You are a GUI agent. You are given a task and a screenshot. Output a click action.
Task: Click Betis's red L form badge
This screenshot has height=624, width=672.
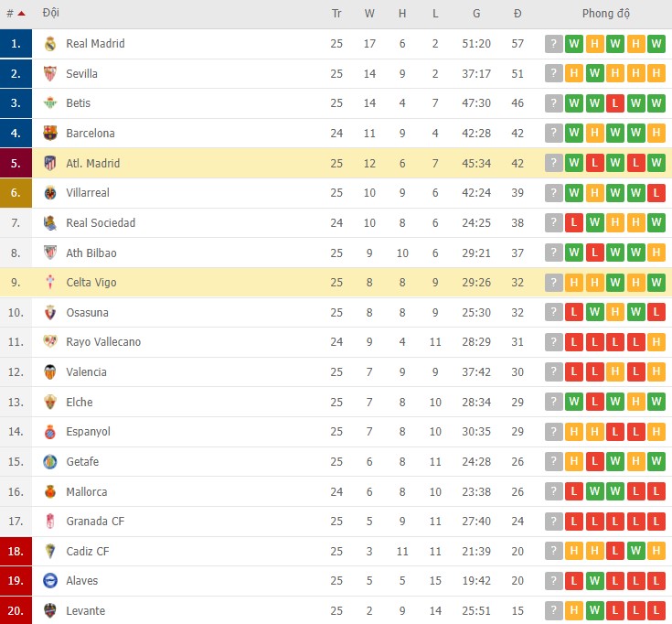(x=615, y=103)
